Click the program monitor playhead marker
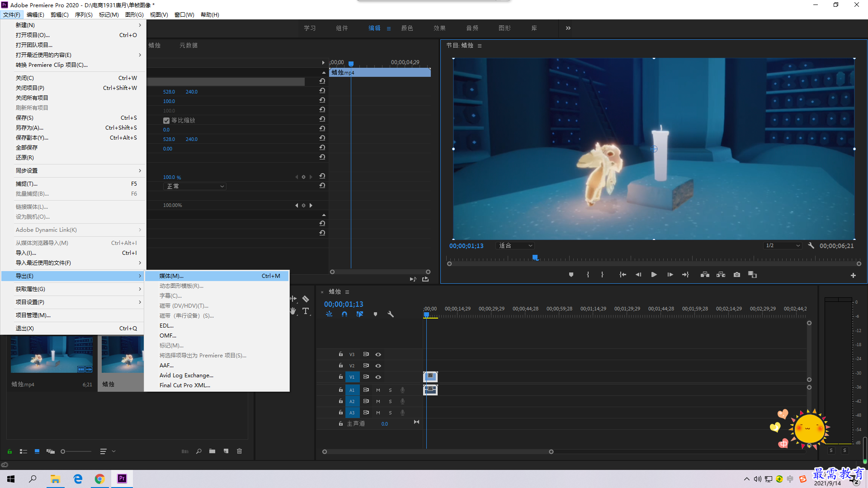Viewport: 868px width, 488px height. [x=535, y=258]
